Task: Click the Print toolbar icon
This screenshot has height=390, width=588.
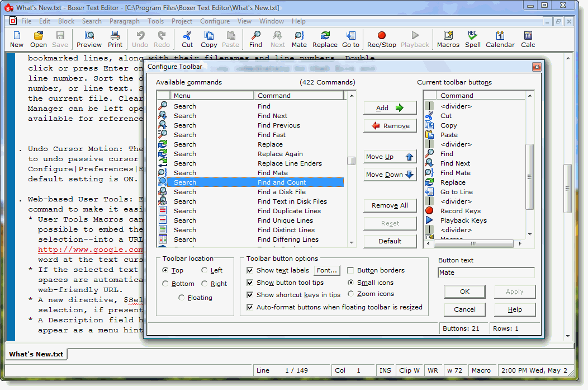Action: click(115, 39)
